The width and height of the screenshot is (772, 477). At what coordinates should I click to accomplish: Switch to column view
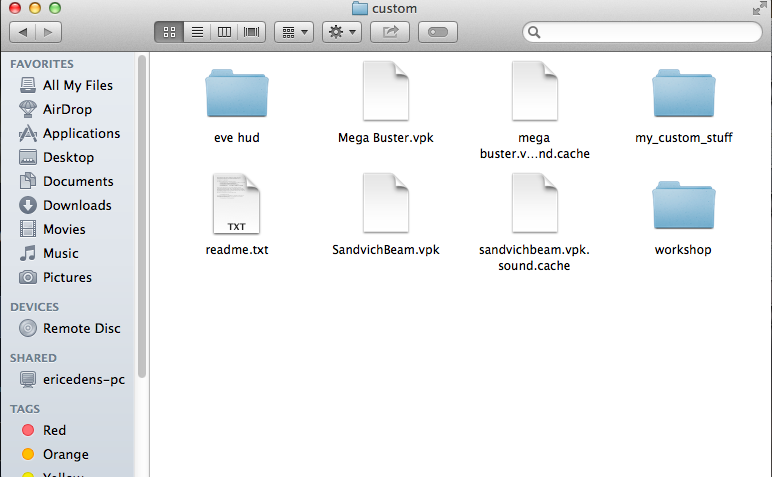click(225, 32)
